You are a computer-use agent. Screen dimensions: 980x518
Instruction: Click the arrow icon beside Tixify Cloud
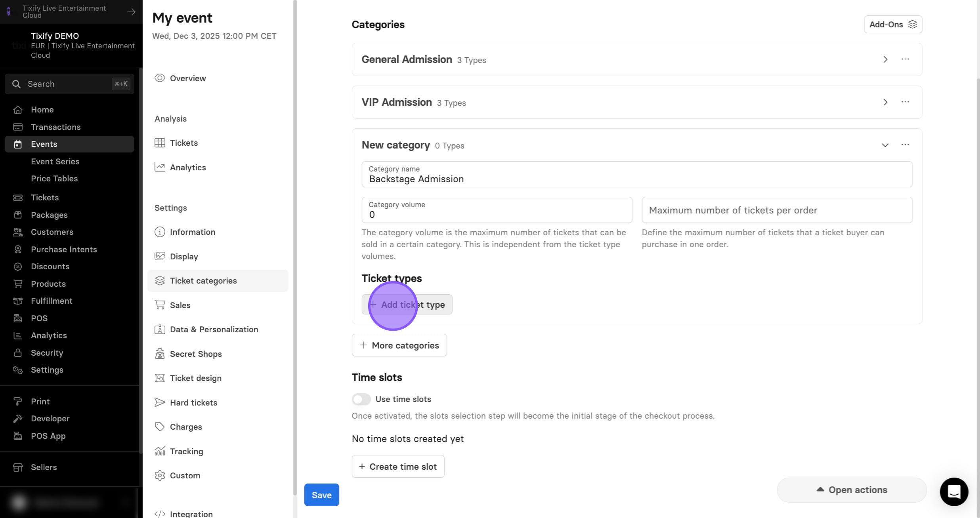(131, 12)
